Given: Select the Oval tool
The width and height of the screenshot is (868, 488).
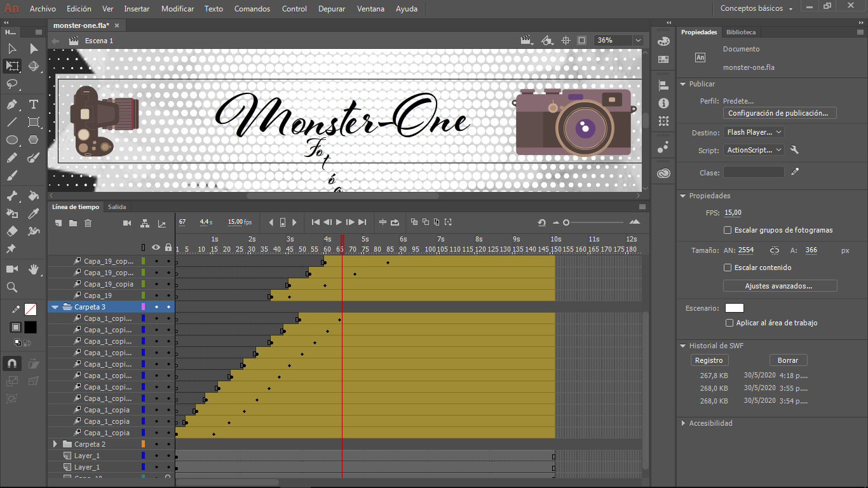Looking at the screenshot, I should point(12,140).
